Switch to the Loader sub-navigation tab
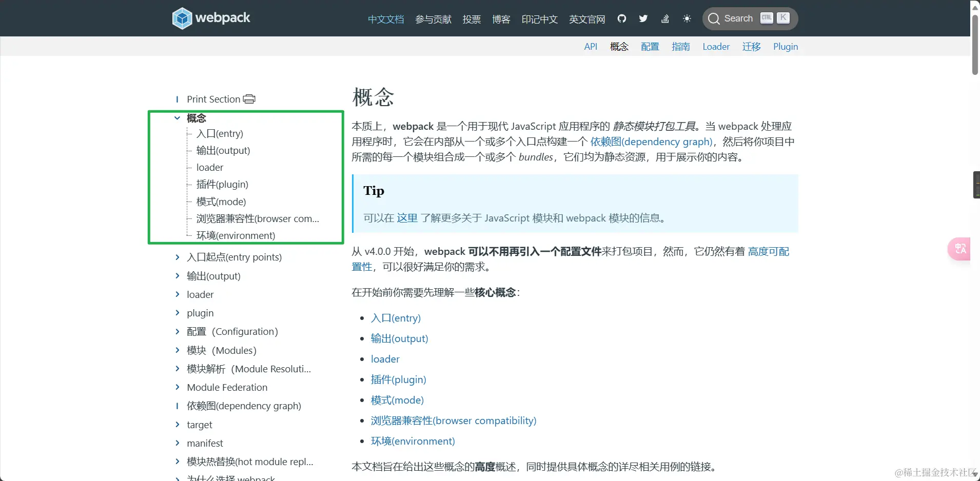The image size is (980, 481). [716, 47]
